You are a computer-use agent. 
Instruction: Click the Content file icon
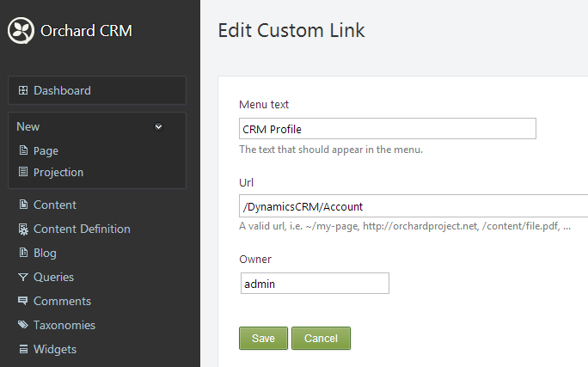(23, 205)
